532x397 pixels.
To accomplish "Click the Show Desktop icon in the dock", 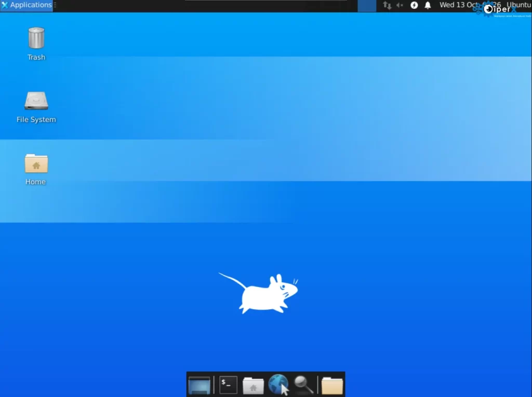I will coord(200,385).
